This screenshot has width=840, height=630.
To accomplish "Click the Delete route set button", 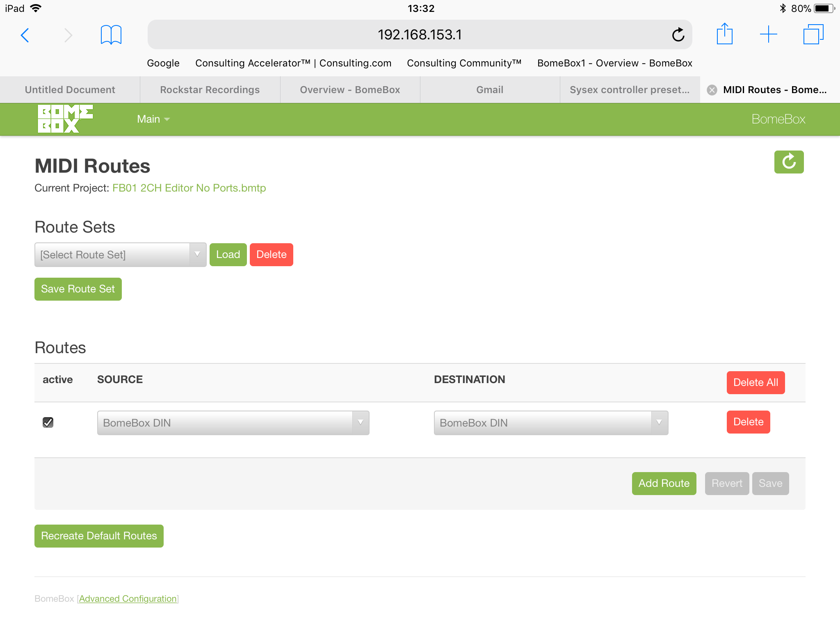I will (x=272, y=255).
